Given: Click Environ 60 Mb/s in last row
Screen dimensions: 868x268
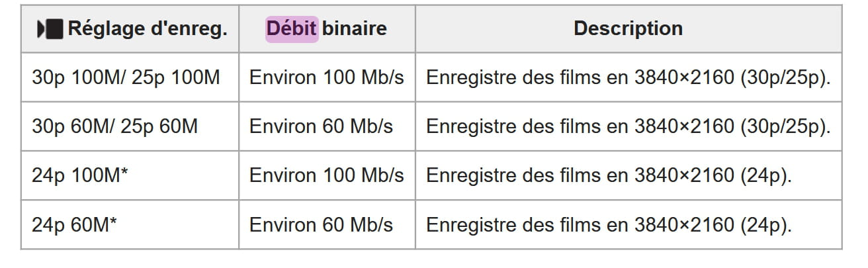Looking at the screenshot, I should point(321,224).
